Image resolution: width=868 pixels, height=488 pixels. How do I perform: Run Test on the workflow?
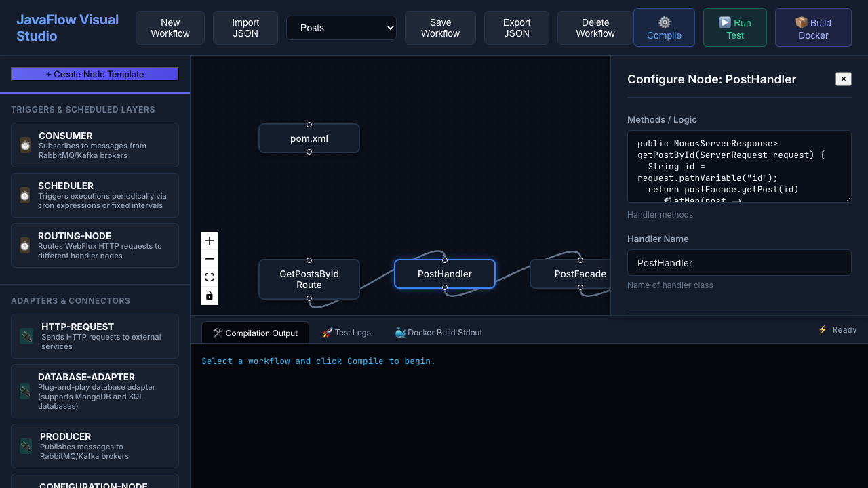[x=735, y=28]
